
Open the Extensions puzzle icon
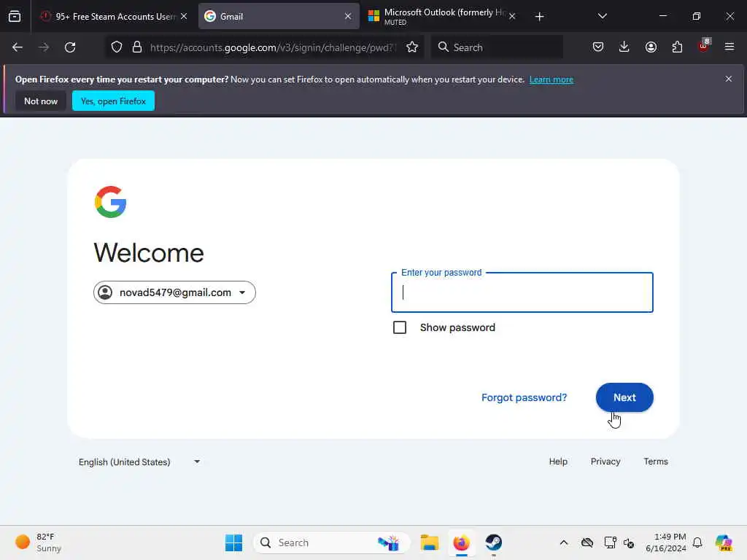[x=677, y=47]
